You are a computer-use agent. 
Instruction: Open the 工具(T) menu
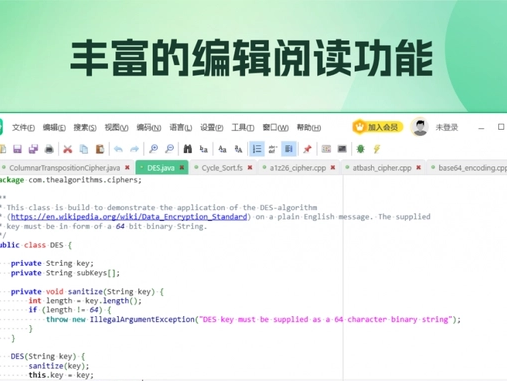pyautogui.click(x=243, y=128)
